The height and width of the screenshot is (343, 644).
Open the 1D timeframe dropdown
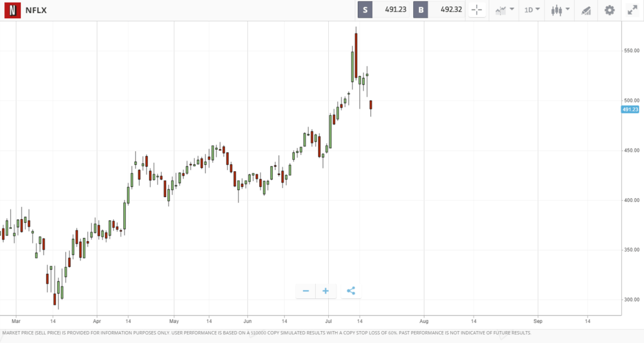[x=532, y=10]
